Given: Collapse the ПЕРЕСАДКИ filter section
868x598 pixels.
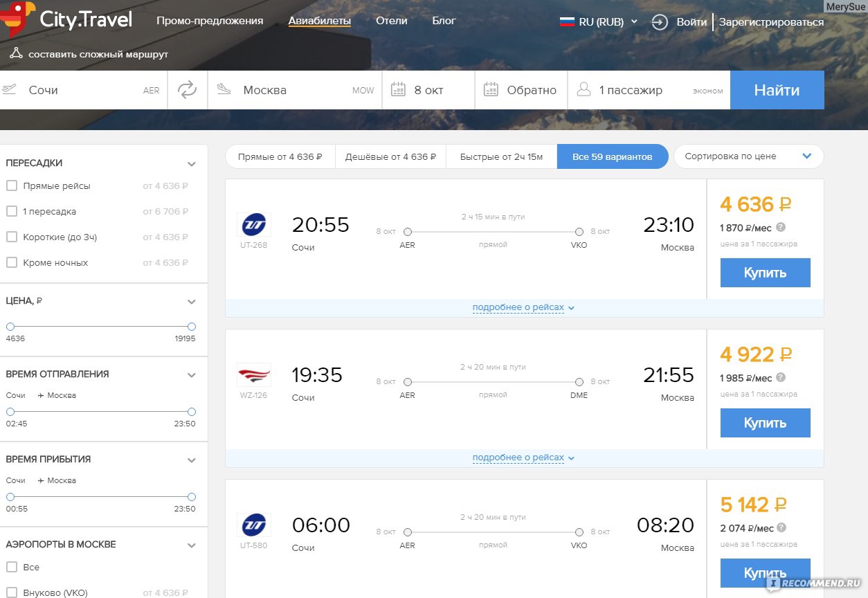Looking at the screenshot, I should [192, 164].
